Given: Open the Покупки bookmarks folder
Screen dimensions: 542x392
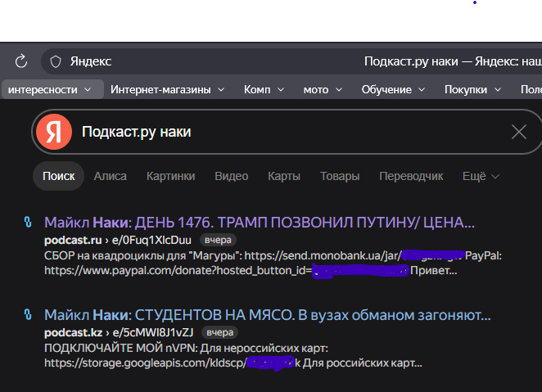Looking at the screenshot, I should click(472, 89).
